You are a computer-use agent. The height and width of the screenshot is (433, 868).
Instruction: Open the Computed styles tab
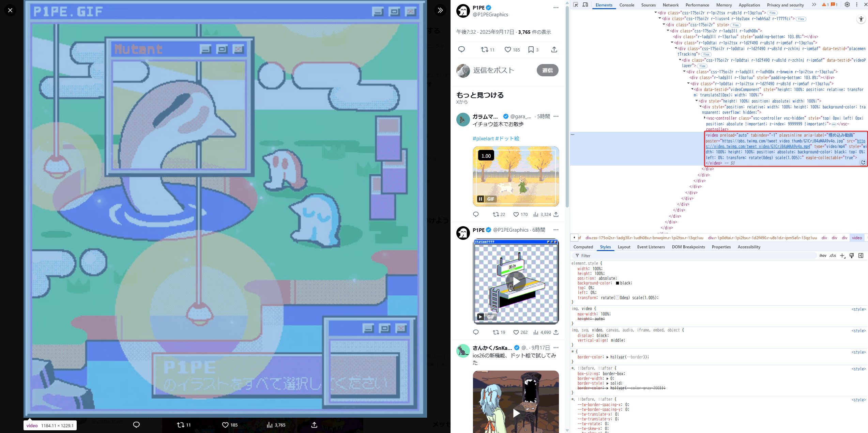[583, 247]
